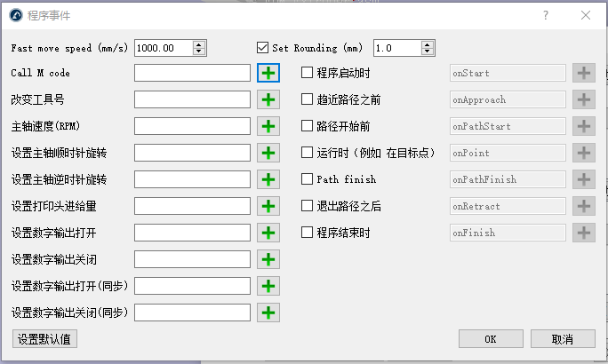
Task: Click the 设置打印头进给量 input field
Action: 192,206
